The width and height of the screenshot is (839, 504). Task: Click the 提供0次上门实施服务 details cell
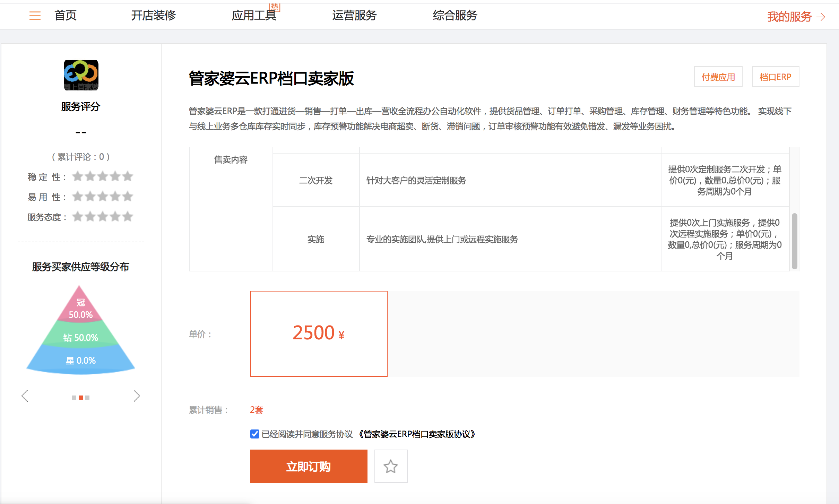tap(725, 239)
